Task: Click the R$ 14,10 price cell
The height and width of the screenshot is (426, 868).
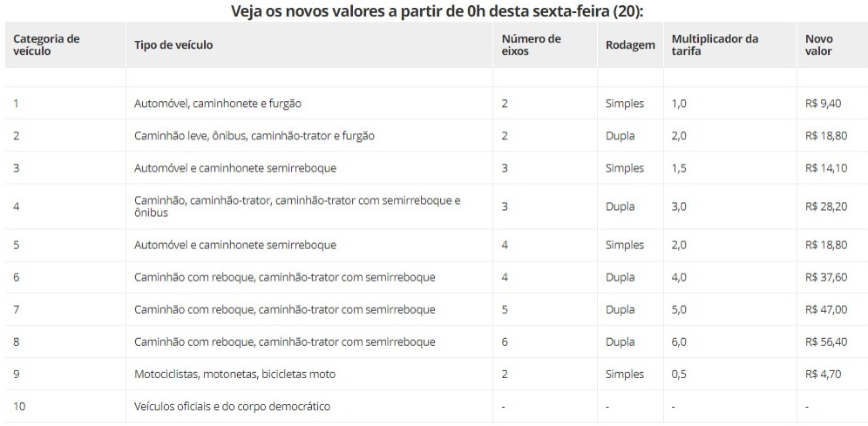Action: [826, 168]
